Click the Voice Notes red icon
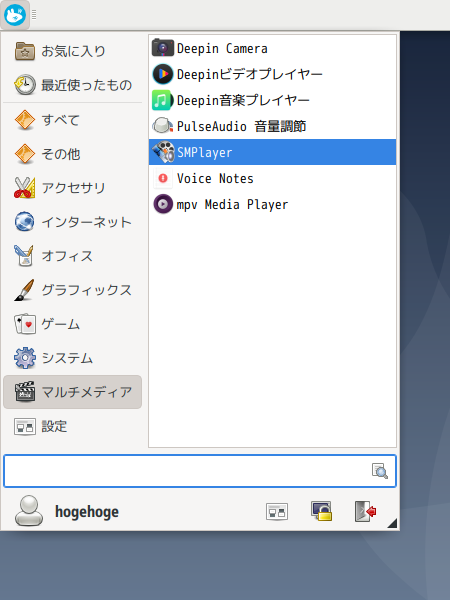Screen dimensions: 450x600 click(x=163, y=178)
